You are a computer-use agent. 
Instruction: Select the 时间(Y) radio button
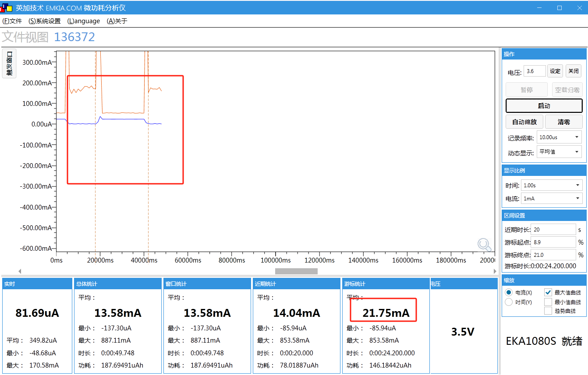[509, 302]
